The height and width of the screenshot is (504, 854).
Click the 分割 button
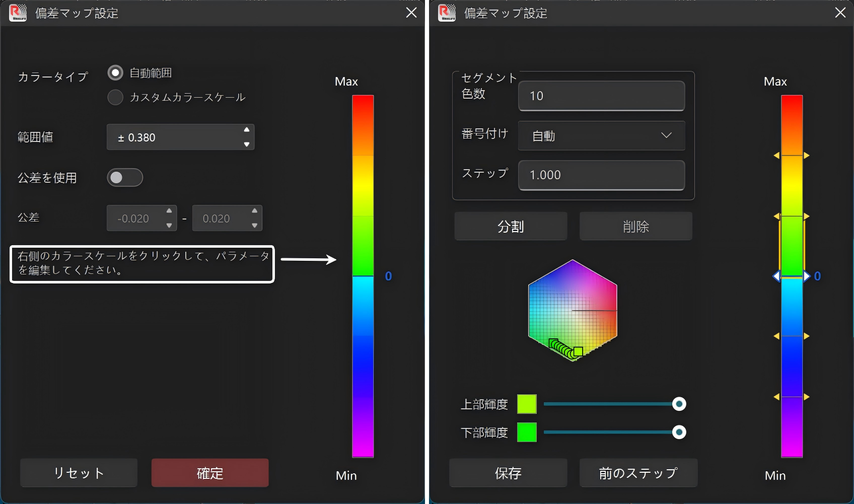coord(511,226)
